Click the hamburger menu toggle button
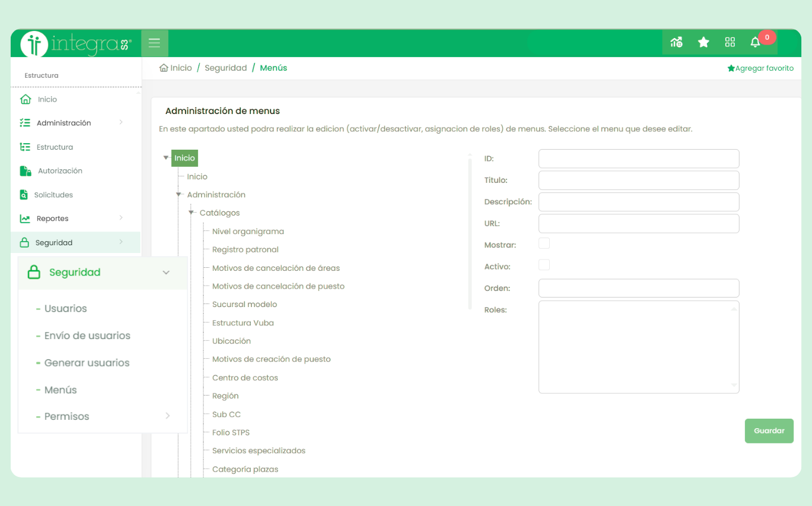Viewport: 812px width, 506px height. [x=155, y=43]
